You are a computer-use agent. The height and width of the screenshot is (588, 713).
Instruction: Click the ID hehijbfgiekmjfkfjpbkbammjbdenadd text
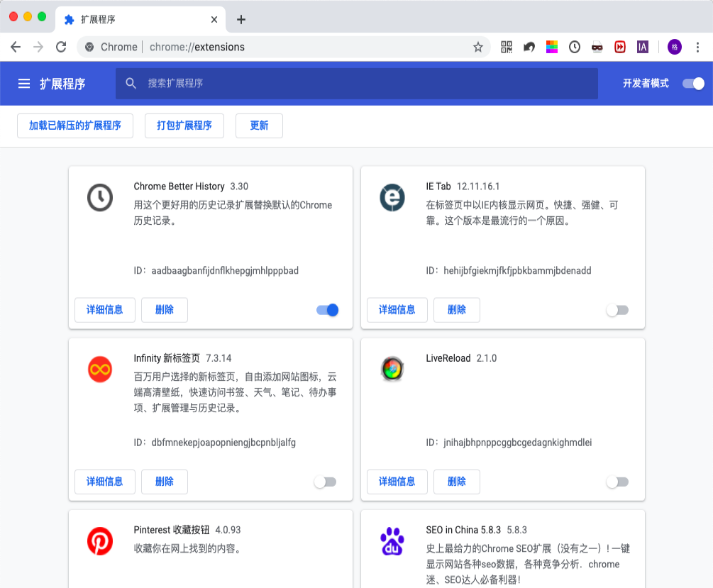(509, 270)
